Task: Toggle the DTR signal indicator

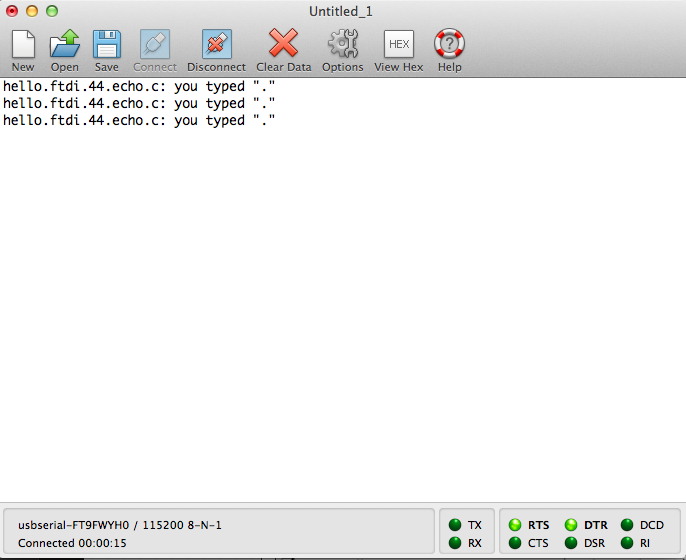Action: click(x=571, y=525)
